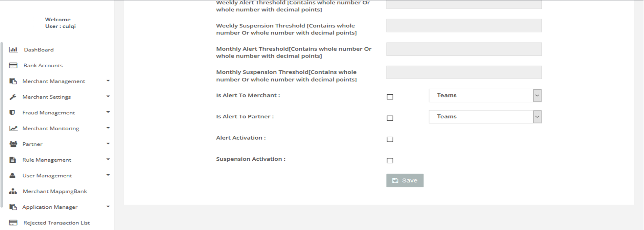This screenshot has width=644, height=230.
Task: Click the Merchant Settings wrench icon
Action: [13, 97]
